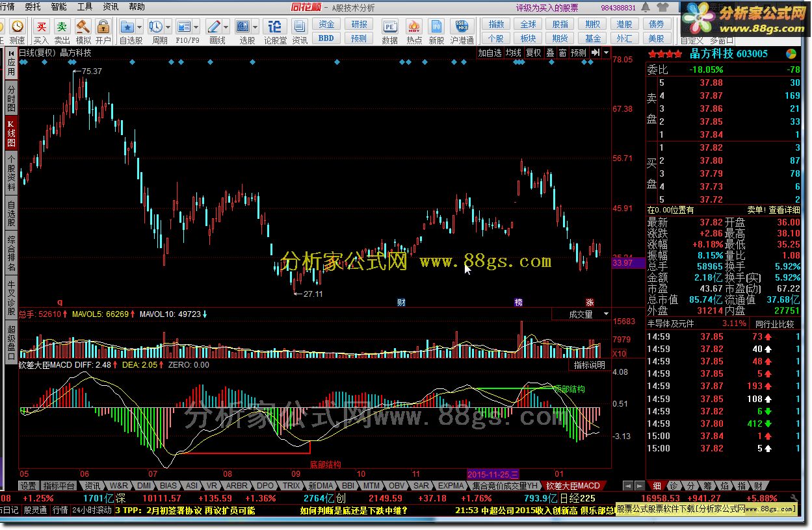Viewport: 812px width, 530px height.
Task: Click the 期货 market button
Action: (560, 38)
